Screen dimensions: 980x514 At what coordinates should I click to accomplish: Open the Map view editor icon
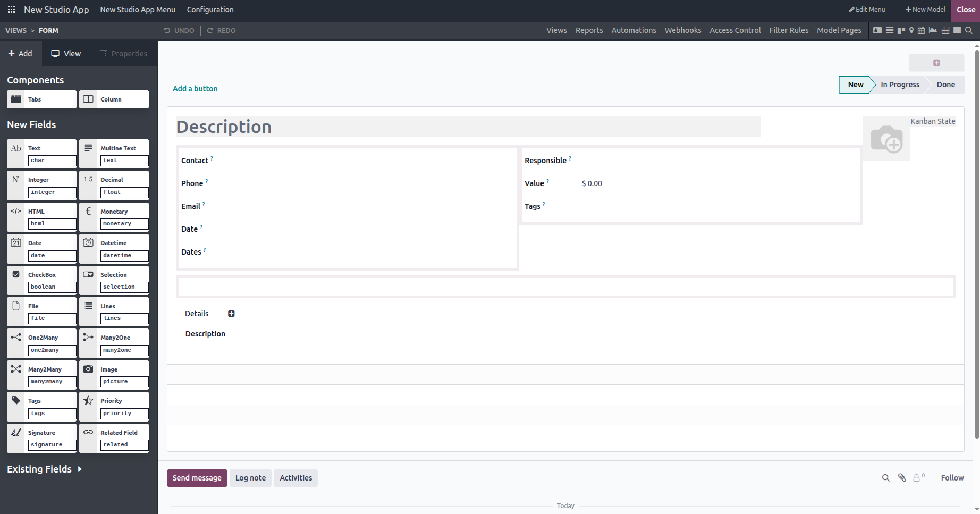point(911,30)
